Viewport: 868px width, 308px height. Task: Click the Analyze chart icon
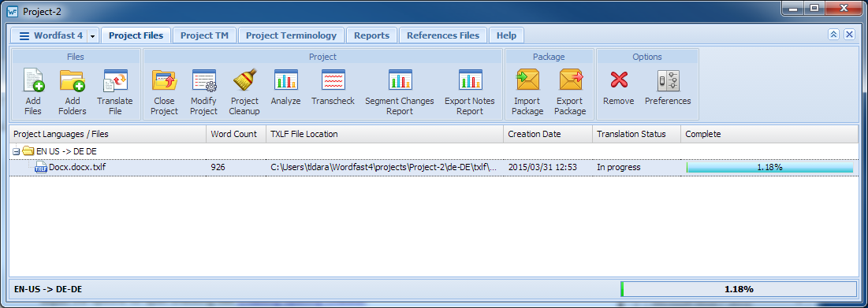coord(285,80)
